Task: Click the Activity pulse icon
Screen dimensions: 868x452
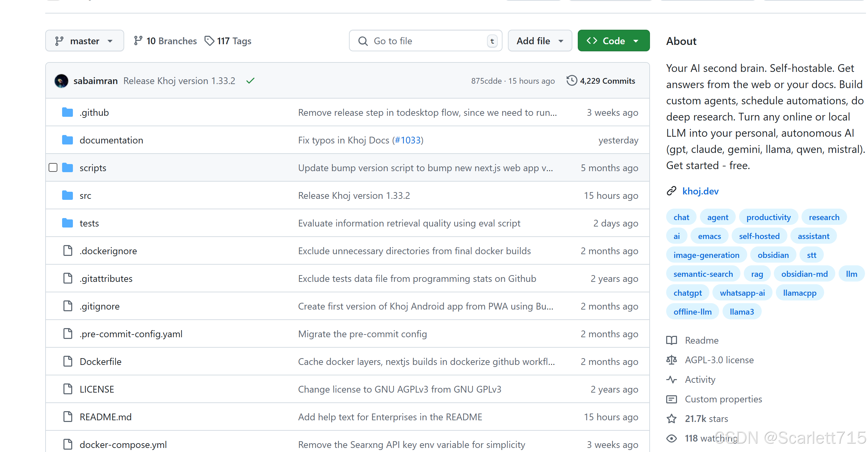Action: (x=672, y=379)
